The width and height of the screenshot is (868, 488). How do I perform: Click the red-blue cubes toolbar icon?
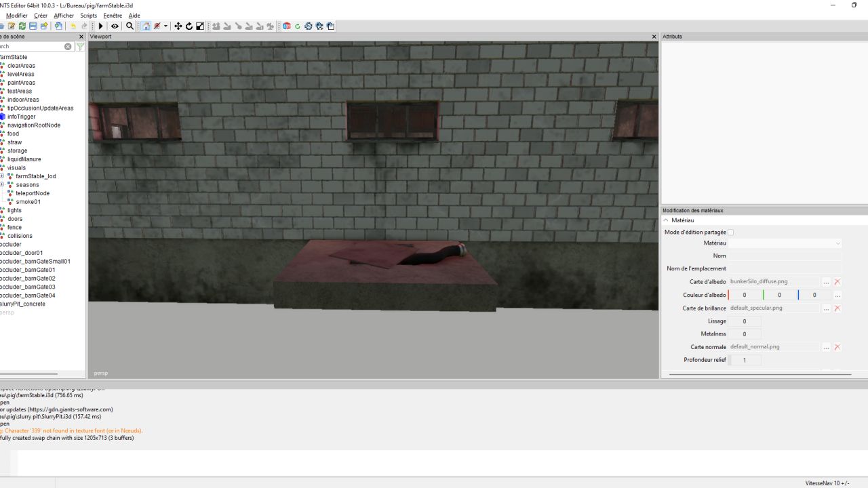[x=286, y=26]
